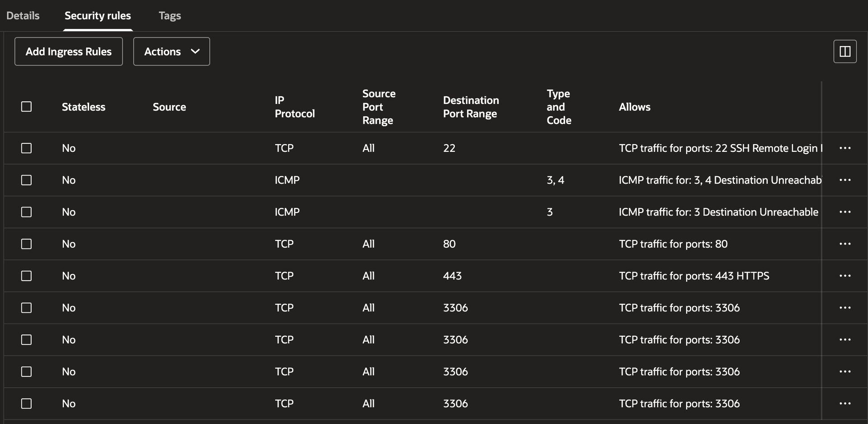Switch to the Details tab
Screen dimensions: 868x424
click(x=23, y=16)
